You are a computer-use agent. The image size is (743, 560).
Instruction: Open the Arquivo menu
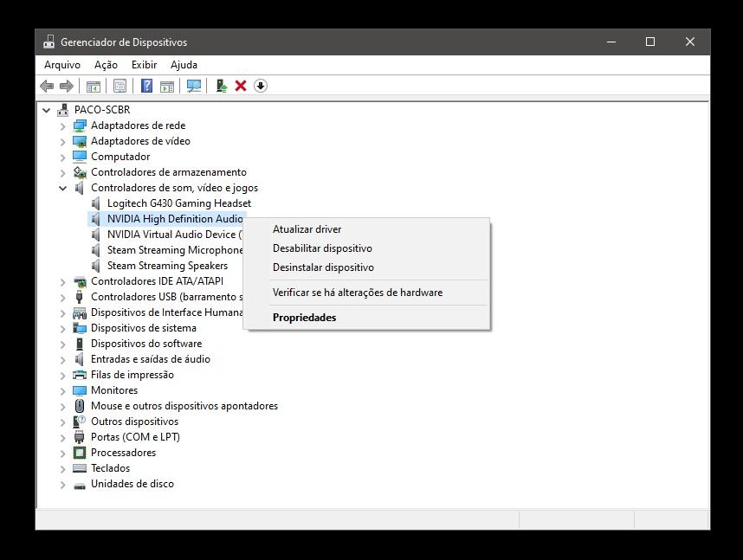tap(62, 65)
